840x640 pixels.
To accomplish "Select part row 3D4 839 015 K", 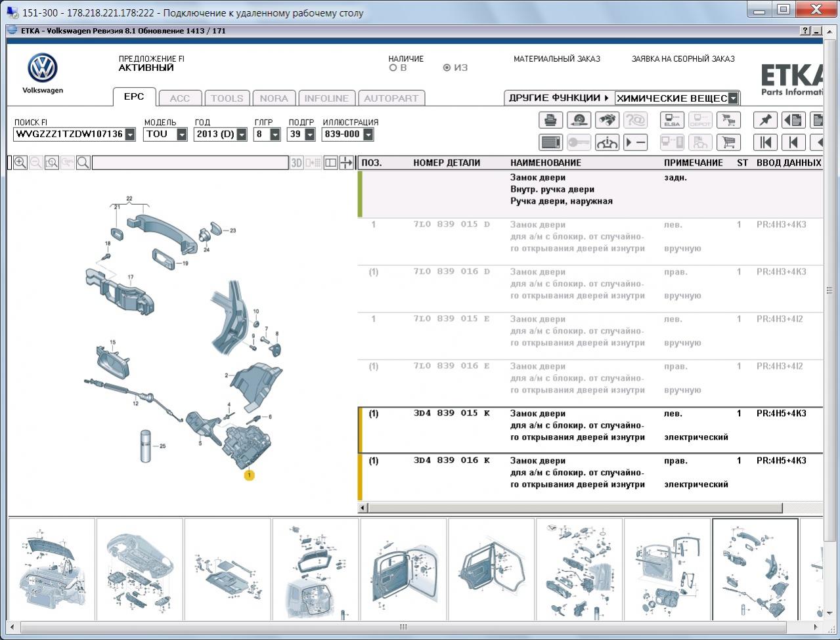I will pyautogui.click(x=591, y=431).
